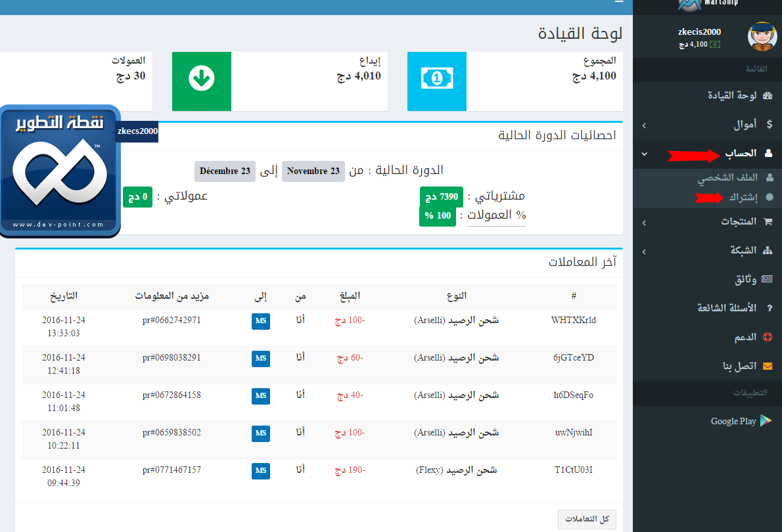
Task: Expand the المنتجات submenu chevron
Action: point(645,223)
